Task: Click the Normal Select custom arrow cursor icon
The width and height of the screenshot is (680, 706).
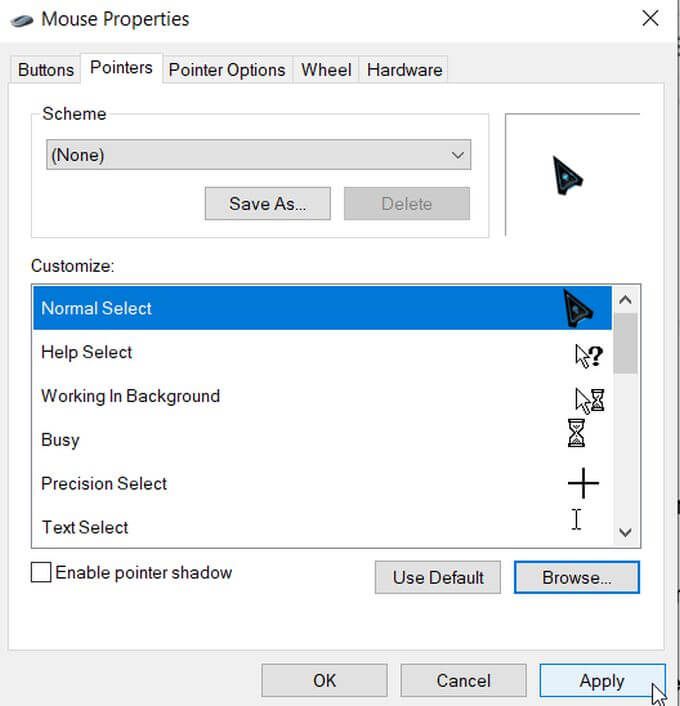Action: point(578,309)
